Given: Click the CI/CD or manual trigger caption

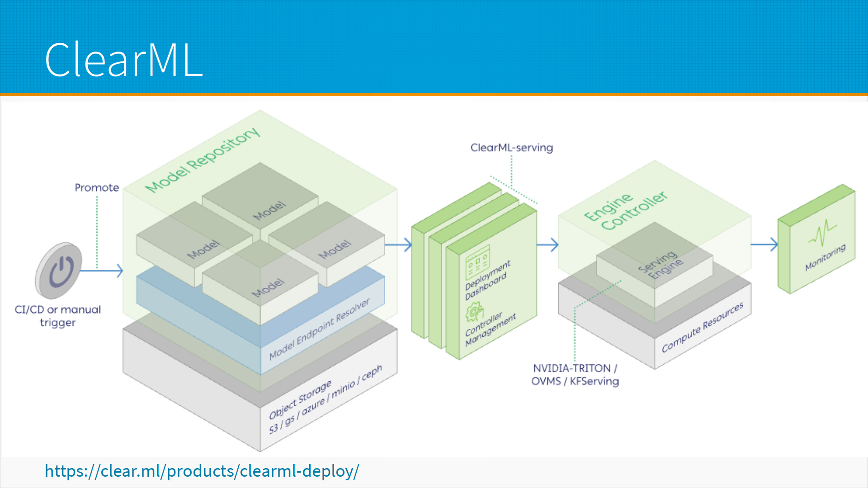Looking at the screenshot, I should [x=58, y=316].
